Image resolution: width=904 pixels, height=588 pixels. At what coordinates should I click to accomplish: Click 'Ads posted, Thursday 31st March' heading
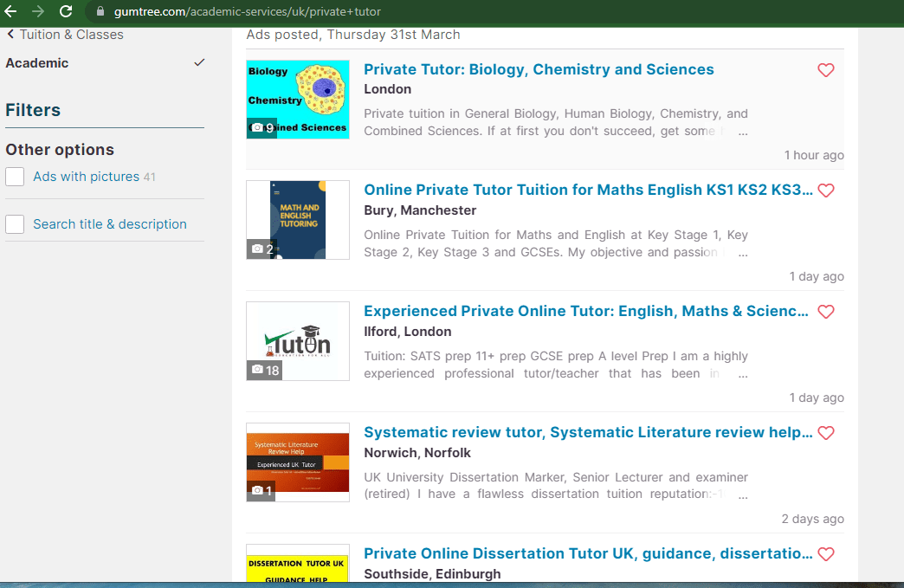tap(352, 35)
